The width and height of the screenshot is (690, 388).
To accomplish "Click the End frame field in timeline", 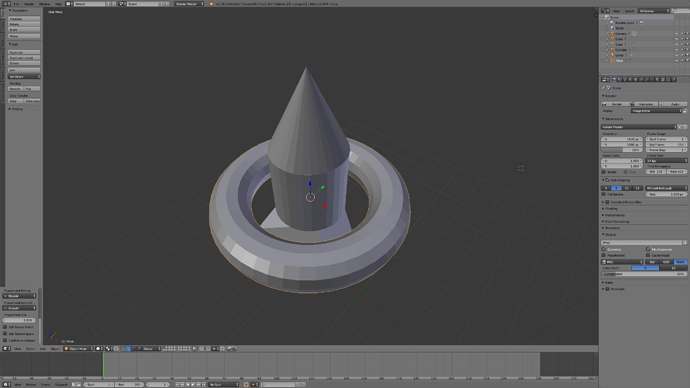I will [x=130, y=384].
